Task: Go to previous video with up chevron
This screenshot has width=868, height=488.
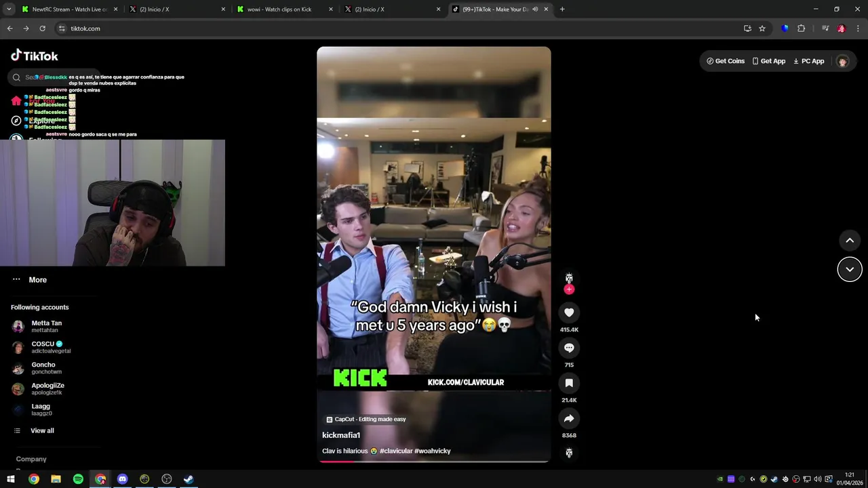Action: pos(850,241)
